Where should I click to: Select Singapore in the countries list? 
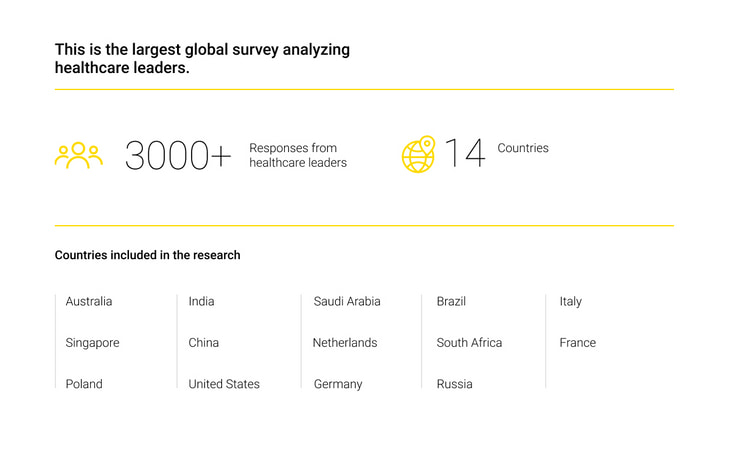pos(92,343)
